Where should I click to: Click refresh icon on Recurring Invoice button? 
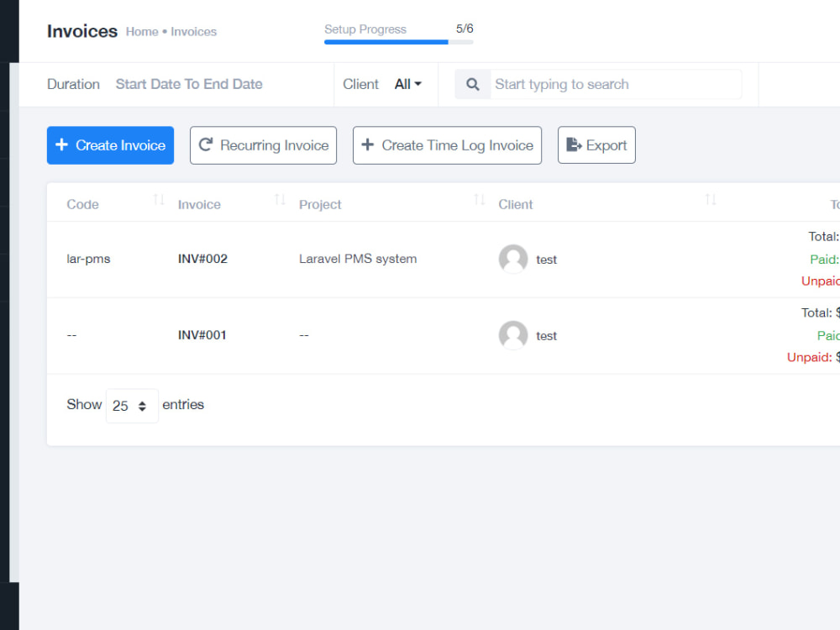[206, 144]
